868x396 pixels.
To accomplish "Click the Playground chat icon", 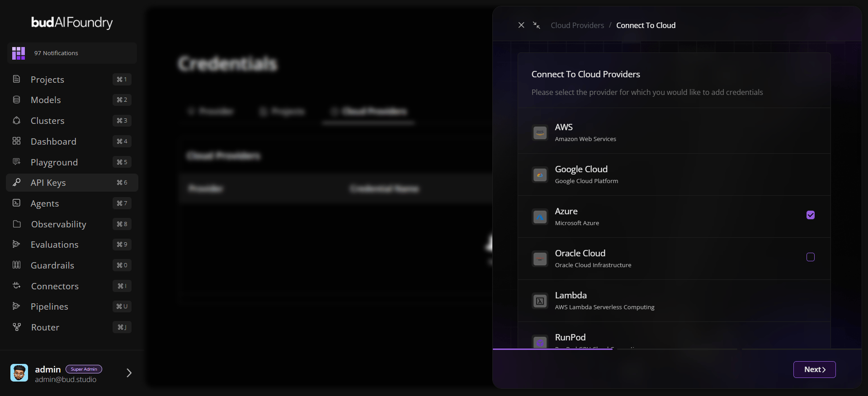I will [16, 162].
